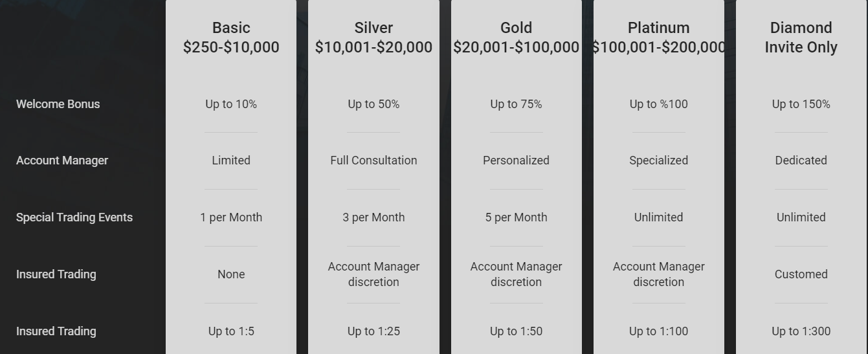Click '1 per Month' in Basic column
This screenshot has width=868, height=354.
[231, 217]
